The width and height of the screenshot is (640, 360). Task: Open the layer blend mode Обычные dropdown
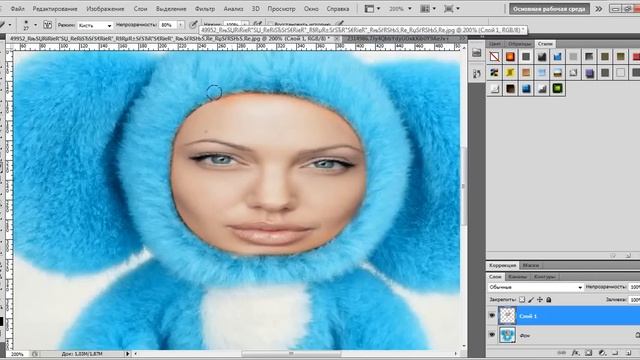[x=535, y=287]
